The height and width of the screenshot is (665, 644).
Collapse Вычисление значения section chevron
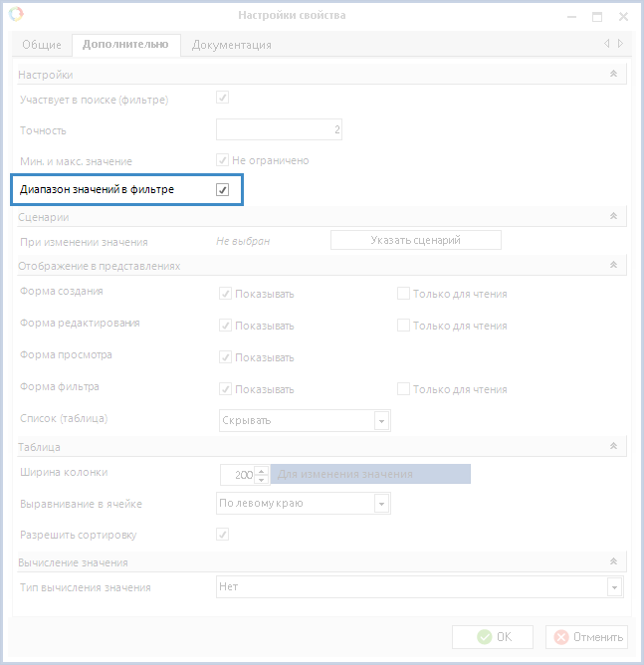[613, 561]
